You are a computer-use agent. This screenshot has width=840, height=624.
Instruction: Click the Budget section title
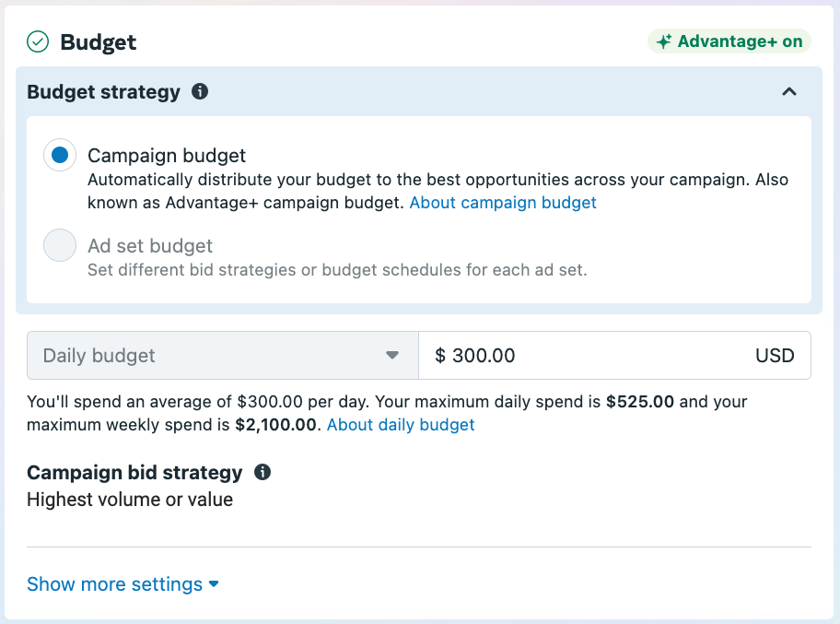tap(98, 42)
